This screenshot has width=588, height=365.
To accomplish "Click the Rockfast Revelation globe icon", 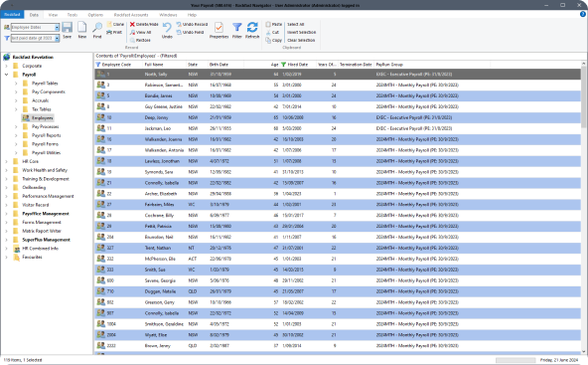I will point(6,57).
